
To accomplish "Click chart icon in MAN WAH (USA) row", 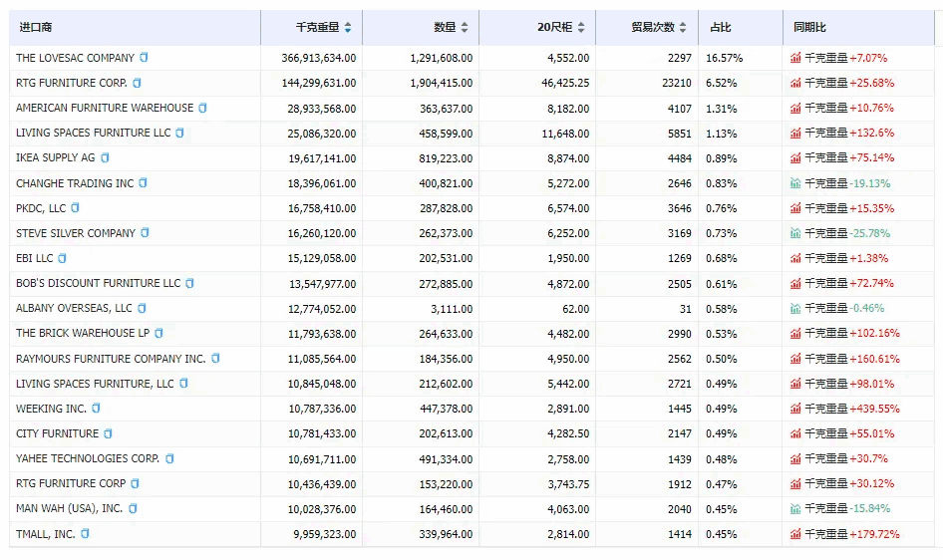I will 795,509.
